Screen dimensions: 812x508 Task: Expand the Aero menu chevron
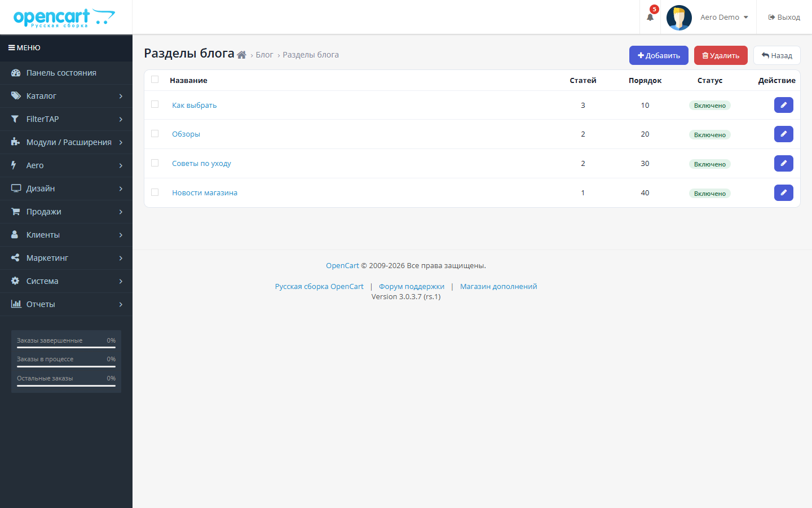tap(121, 165)
